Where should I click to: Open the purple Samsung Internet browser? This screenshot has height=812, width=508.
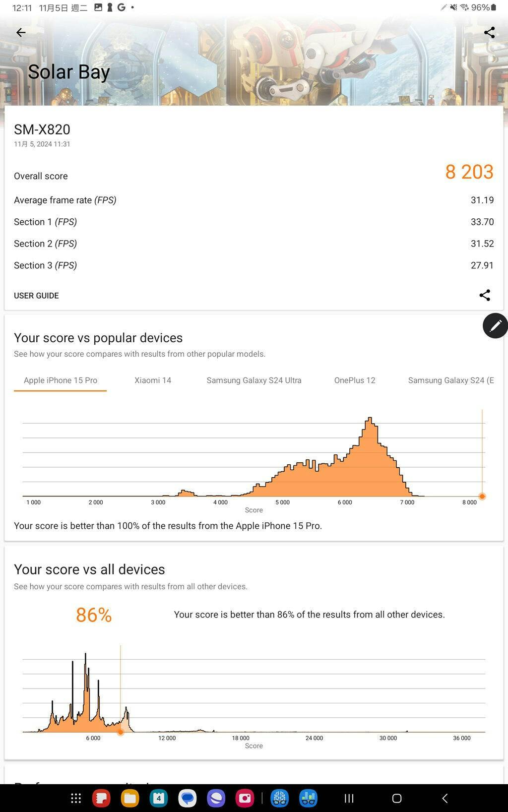pyautogui.click(x=216, y=798)
